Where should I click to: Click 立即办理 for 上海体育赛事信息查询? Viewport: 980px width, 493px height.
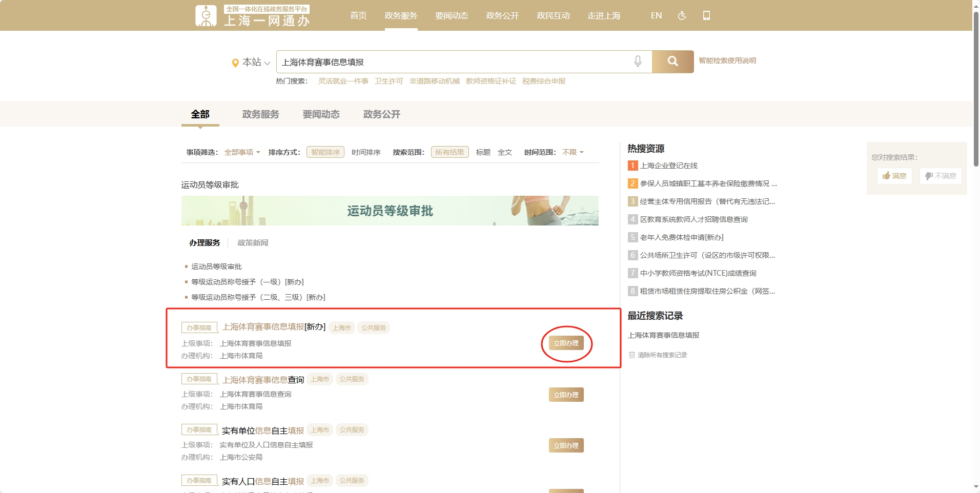click(566, 395)
